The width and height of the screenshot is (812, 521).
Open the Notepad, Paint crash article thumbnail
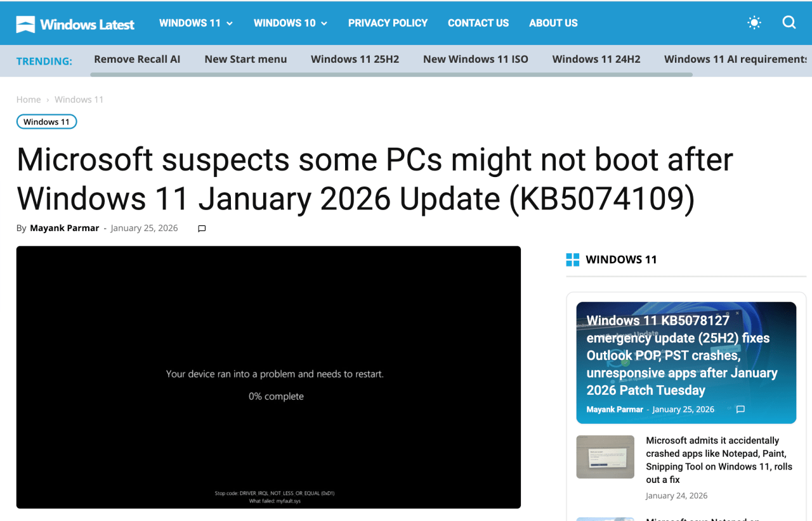point(605,457)
